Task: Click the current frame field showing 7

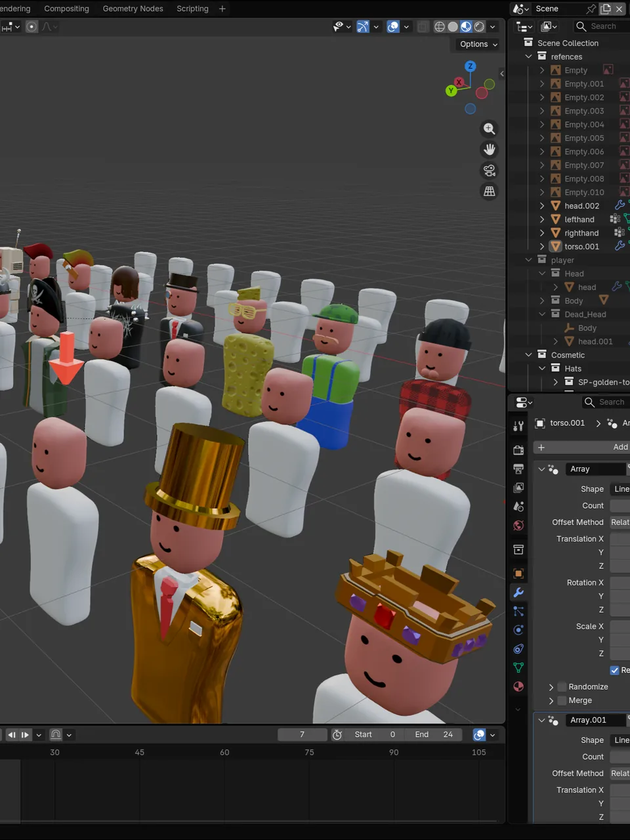Action: pyautogui.click(x=302, y=734)
